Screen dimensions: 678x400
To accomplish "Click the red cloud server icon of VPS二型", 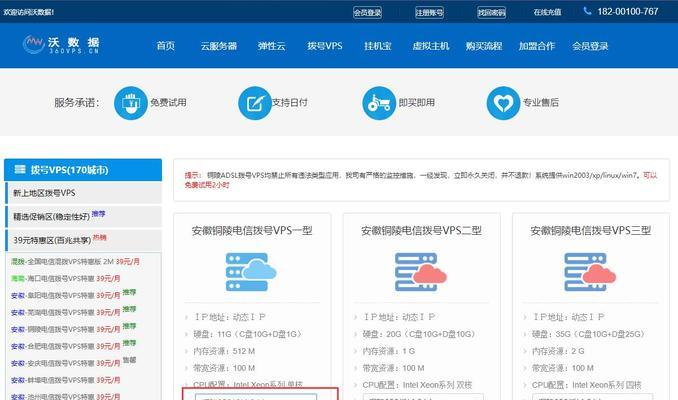I will tap(420, 272).
